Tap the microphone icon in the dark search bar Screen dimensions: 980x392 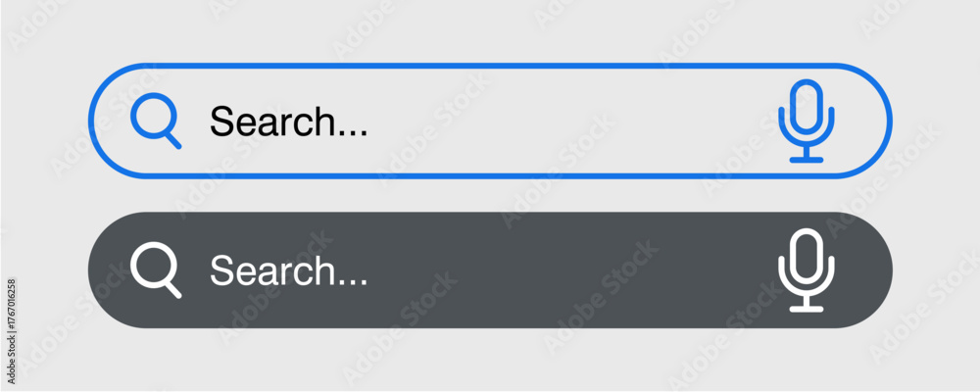point(807,270)
